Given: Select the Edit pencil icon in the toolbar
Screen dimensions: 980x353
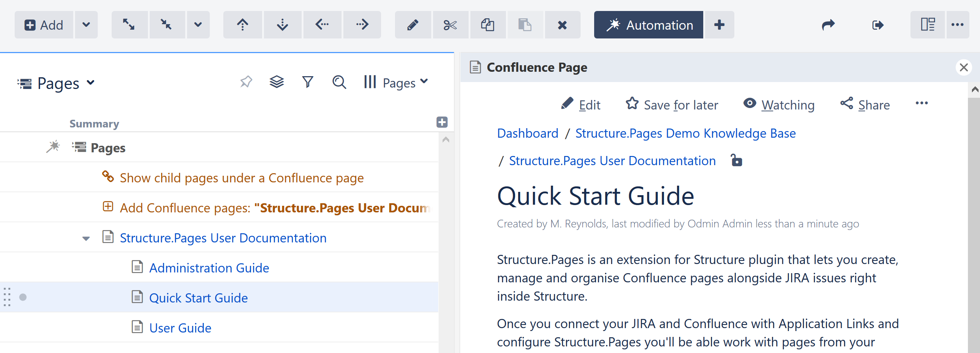Looking at the screenshot, I should coord(413,25).
